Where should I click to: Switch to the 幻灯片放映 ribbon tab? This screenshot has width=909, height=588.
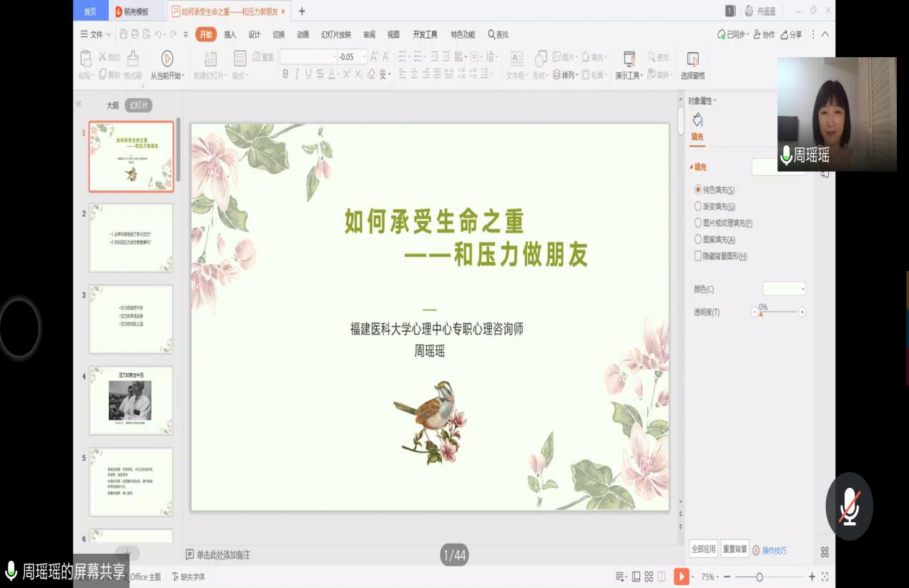tap(336, 34)
